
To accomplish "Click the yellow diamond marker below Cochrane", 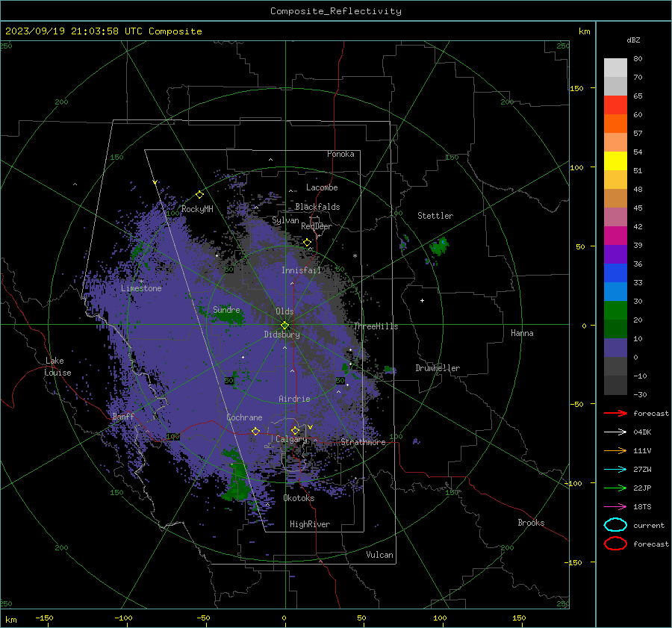I will [255, 431].
